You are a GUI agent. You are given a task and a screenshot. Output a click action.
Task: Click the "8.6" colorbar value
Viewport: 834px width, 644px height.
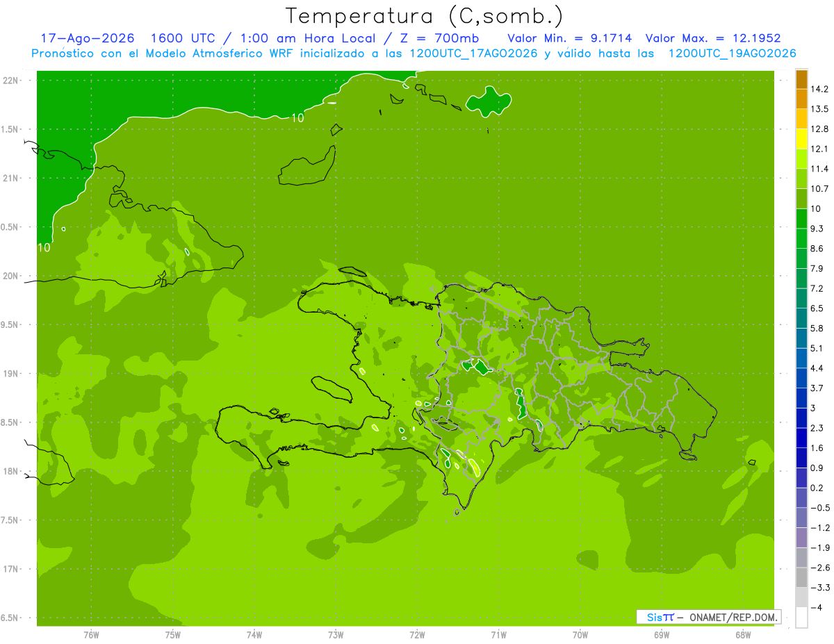click(817, 249)
